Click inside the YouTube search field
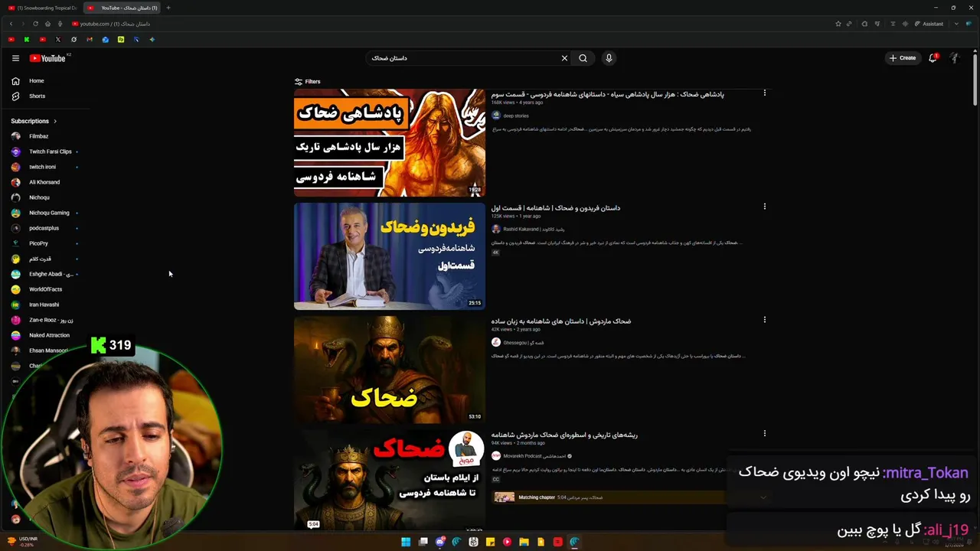The width and height of the screenshot is (980, 551). [x=463, y=58]
